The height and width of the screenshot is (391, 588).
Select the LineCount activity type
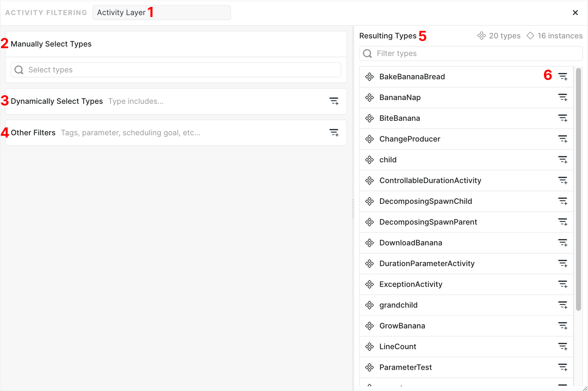(x=398, y=346)
